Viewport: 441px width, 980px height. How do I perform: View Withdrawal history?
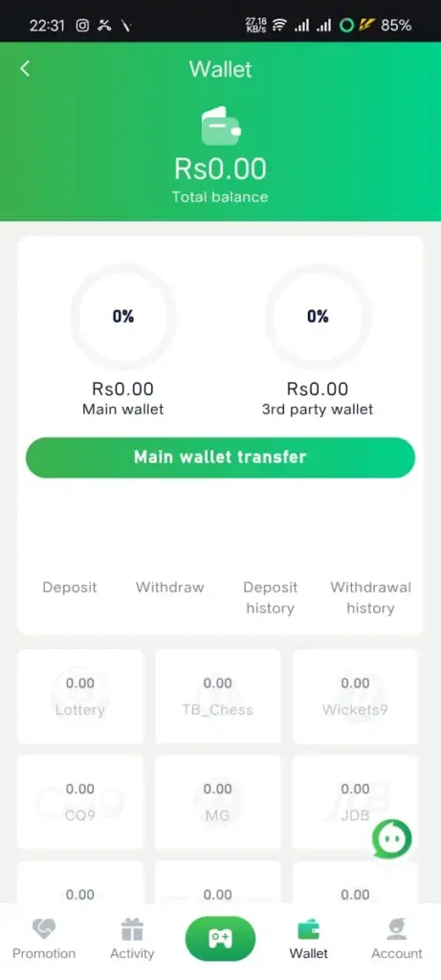(x=370, y=597)
